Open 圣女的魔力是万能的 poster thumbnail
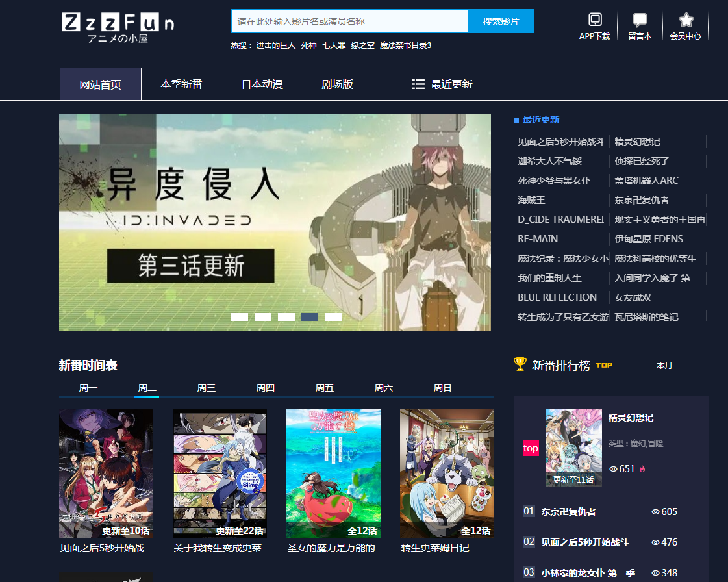The width and height of the screenshot is (728, 582). [x=333, y=474]
